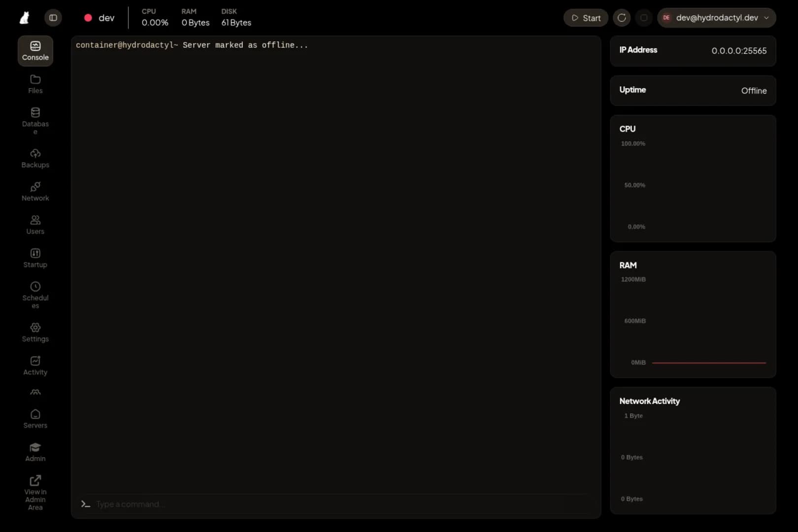798x532 pixels.
Task: Click the command prompt icon
Action: 86,504
